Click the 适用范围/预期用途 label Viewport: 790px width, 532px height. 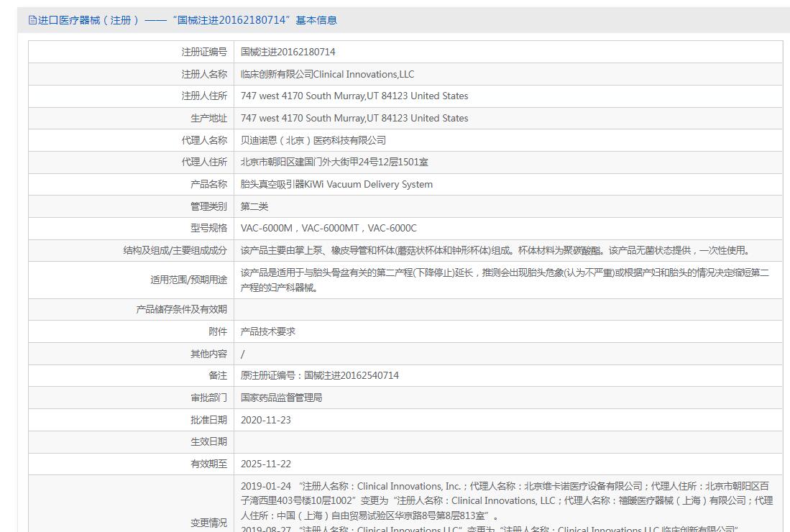tap(188, 280)
